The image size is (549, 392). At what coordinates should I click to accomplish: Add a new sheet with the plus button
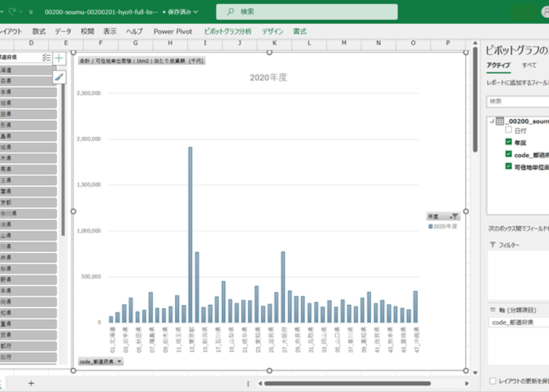[x=31, y=384]
